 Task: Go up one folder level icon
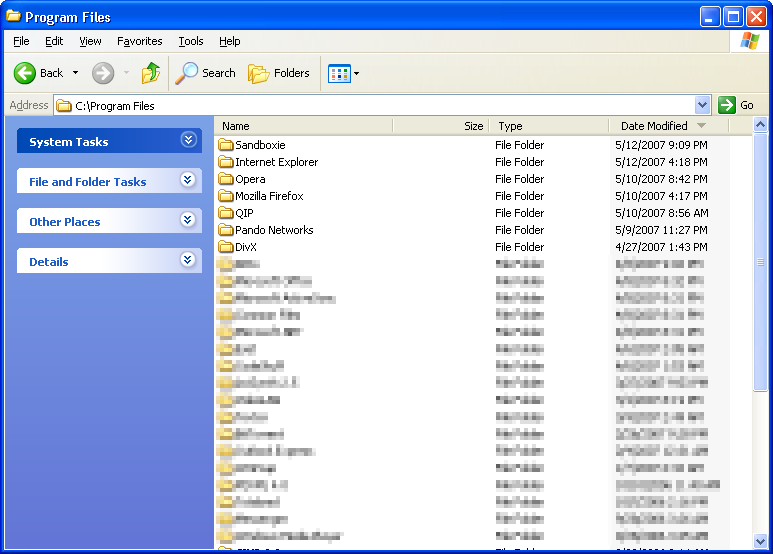(x=151, y=73)
